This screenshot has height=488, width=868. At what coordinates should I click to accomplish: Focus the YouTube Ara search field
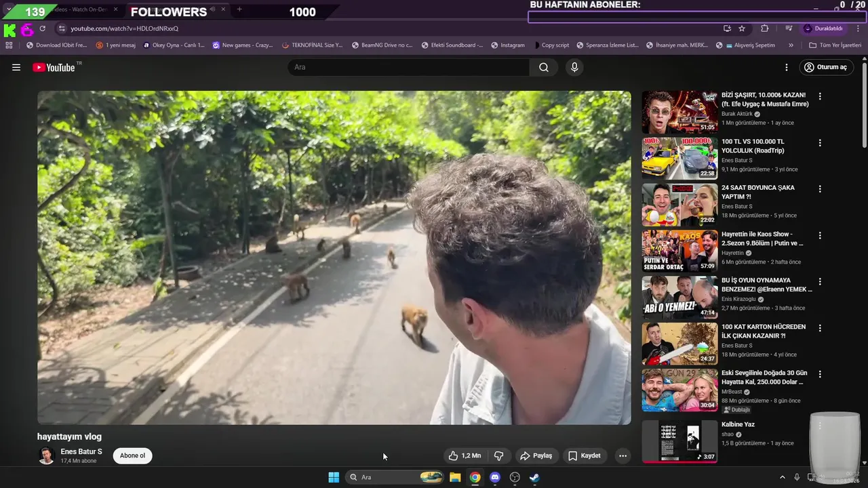(x=409, y=67)
